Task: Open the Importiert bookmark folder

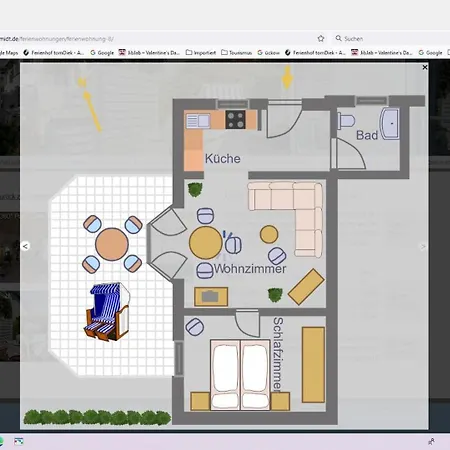Action: pyautogui.click(x=201, y=53)
